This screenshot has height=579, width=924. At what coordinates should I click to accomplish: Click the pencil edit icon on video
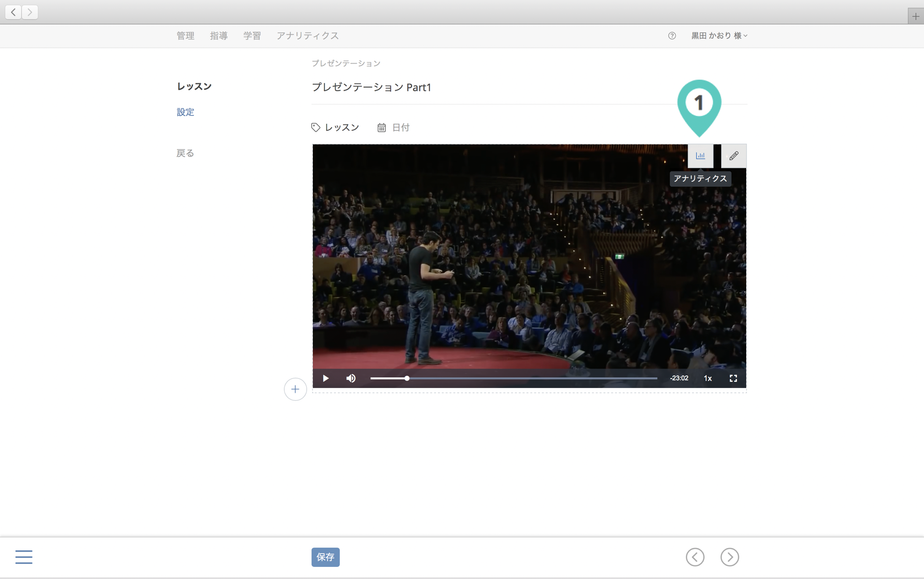733,156
